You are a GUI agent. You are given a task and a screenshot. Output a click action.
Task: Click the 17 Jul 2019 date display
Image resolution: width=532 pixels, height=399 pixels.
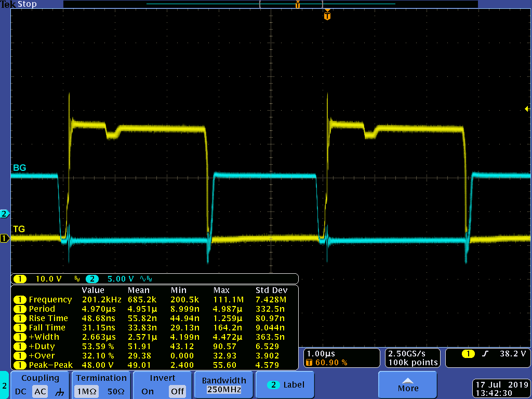[502, 385]
